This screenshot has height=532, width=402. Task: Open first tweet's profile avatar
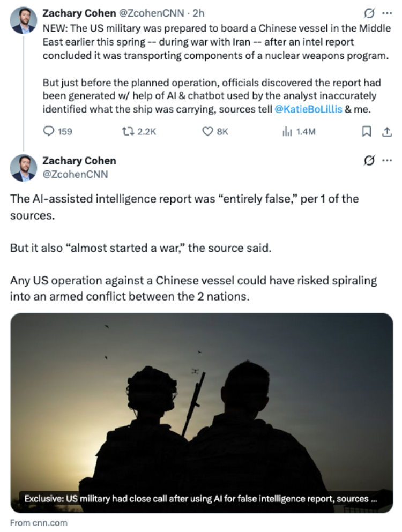24,20
